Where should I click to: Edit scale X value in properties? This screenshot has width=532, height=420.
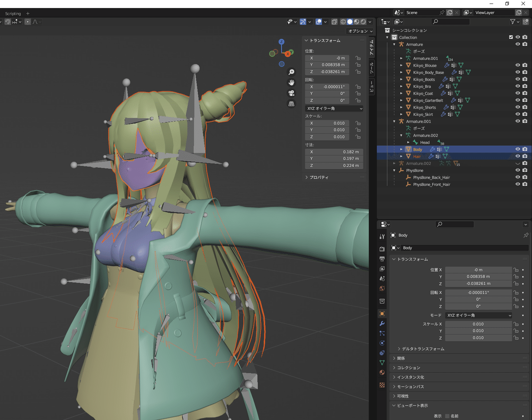(478, 324)
